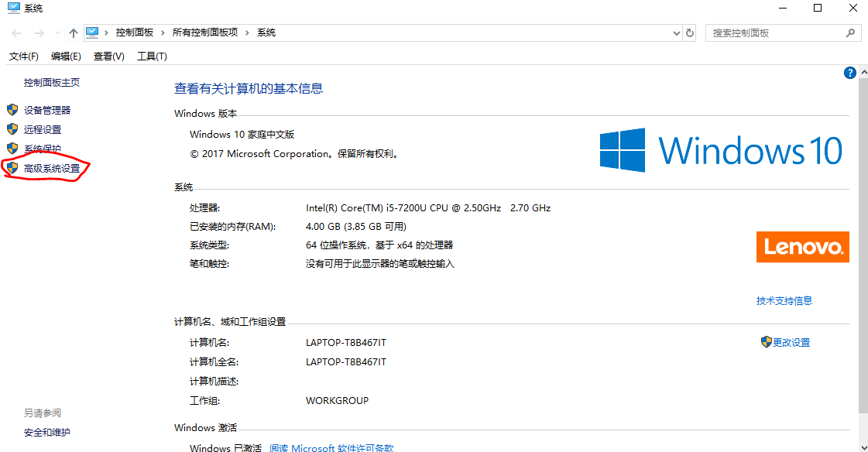
Task: Click the Back navigation arrow
Action: pos(16,33)
